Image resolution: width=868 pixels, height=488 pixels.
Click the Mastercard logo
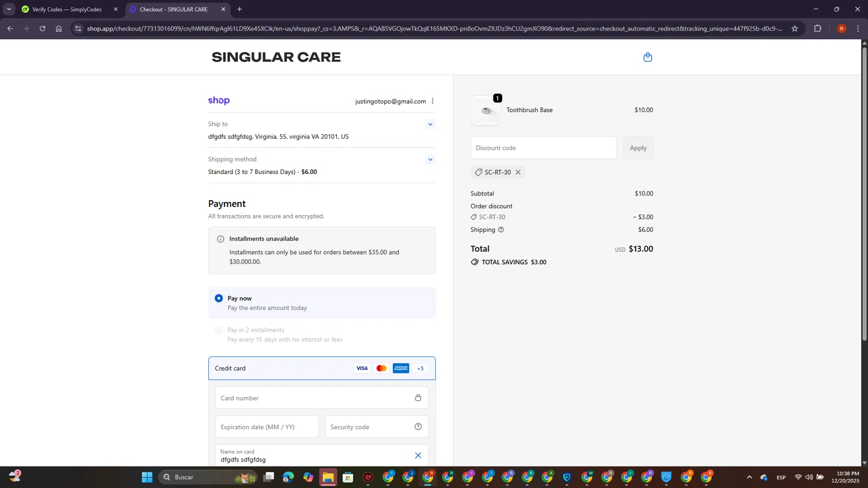[381, 368]
